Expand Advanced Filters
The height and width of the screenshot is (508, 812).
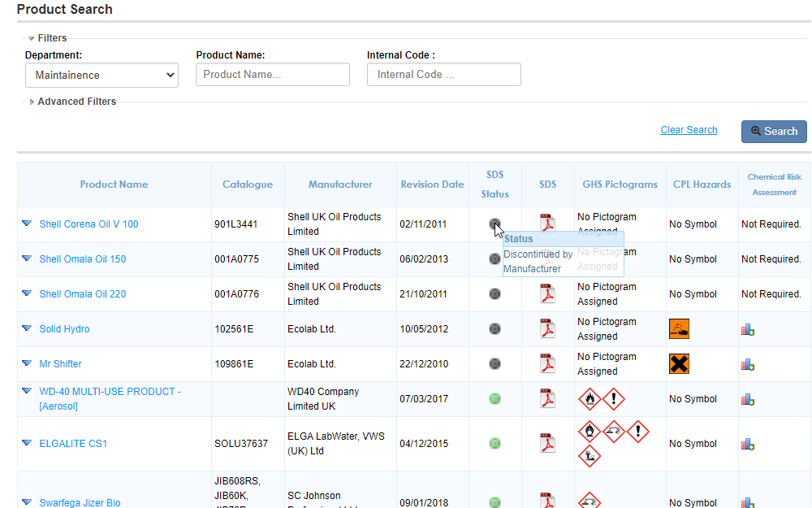(32, 102)
